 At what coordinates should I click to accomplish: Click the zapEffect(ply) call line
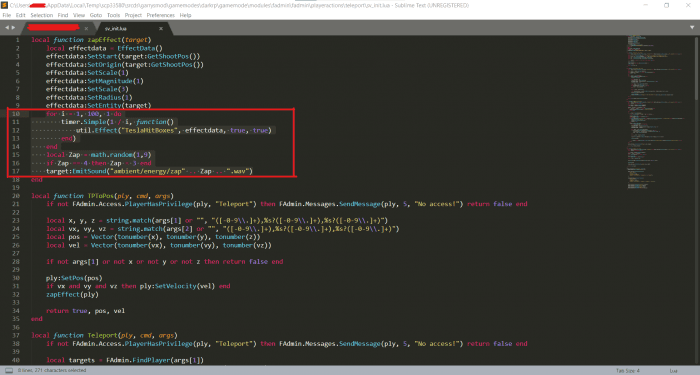(72, 294)
